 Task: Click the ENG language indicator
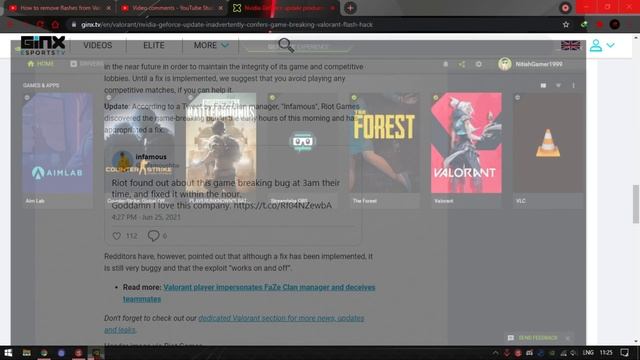pyautogui.click(x=588, y=353)
